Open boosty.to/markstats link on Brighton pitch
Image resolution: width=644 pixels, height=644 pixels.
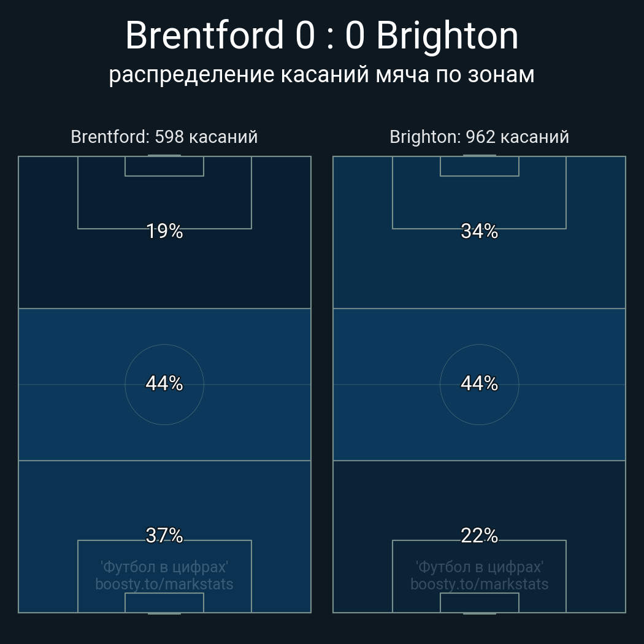click(479, 584)
